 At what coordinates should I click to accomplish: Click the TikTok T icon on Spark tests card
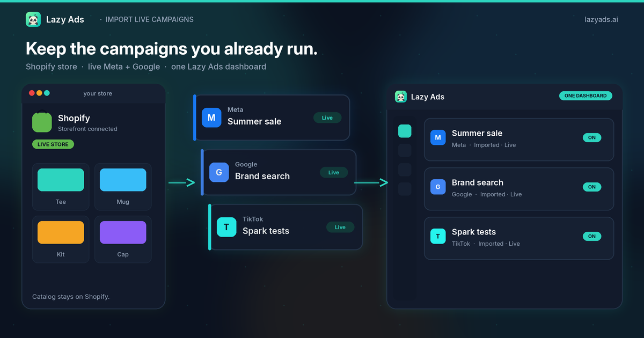pos(226,227)
